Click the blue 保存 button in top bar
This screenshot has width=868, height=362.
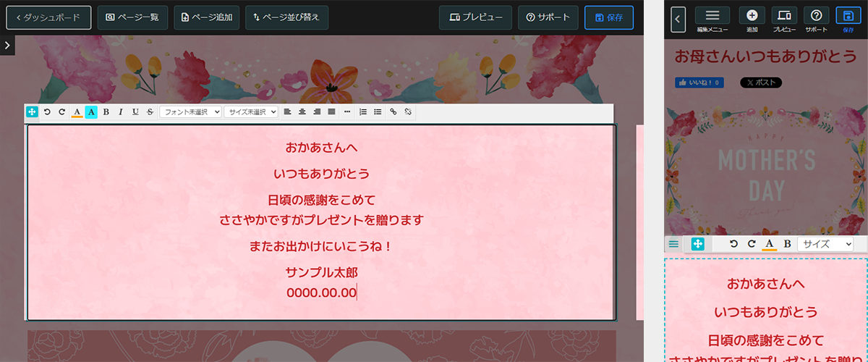click(609, 17)
